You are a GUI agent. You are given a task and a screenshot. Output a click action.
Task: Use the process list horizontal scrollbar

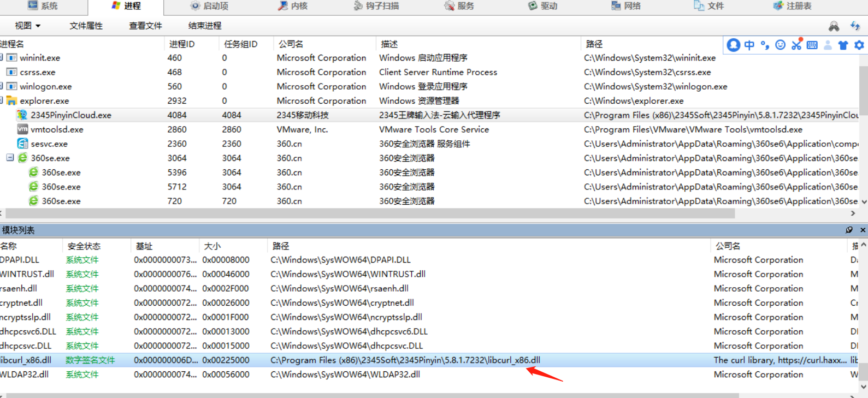pos(370,213)
